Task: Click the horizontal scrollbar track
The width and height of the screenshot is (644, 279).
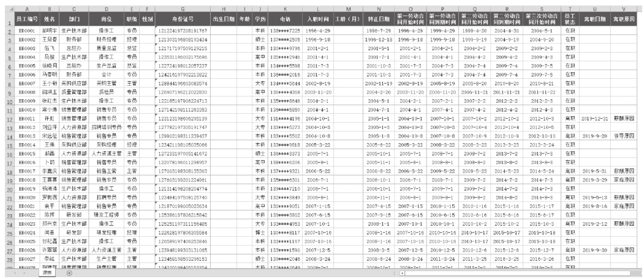Action: [x=521, y=273]
